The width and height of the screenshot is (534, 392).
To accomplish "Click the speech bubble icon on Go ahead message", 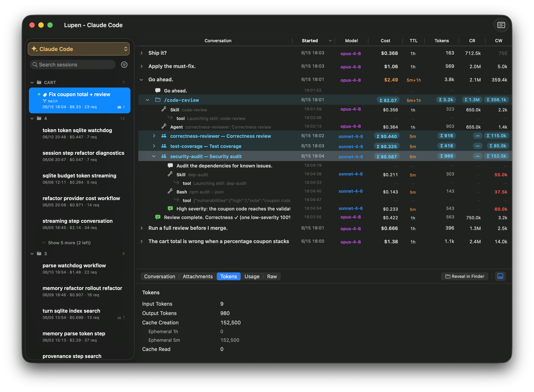I will [x=158, y=90].
